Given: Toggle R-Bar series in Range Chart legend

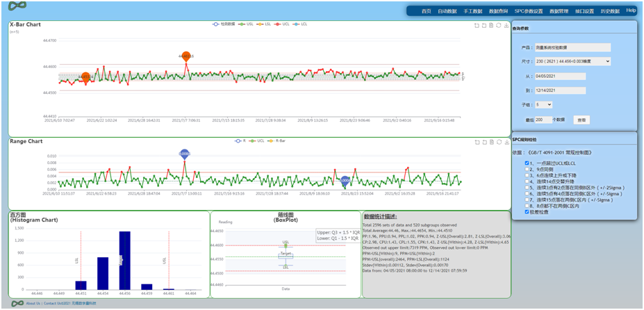Looking at the screenshot, I should [x=276, y=141].
